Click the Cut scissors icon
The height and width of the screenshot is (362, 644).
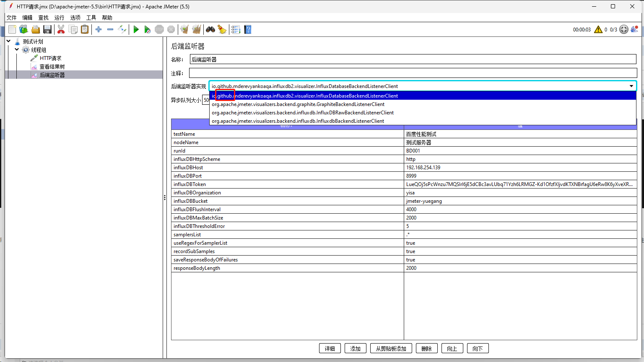pos(61,29)
